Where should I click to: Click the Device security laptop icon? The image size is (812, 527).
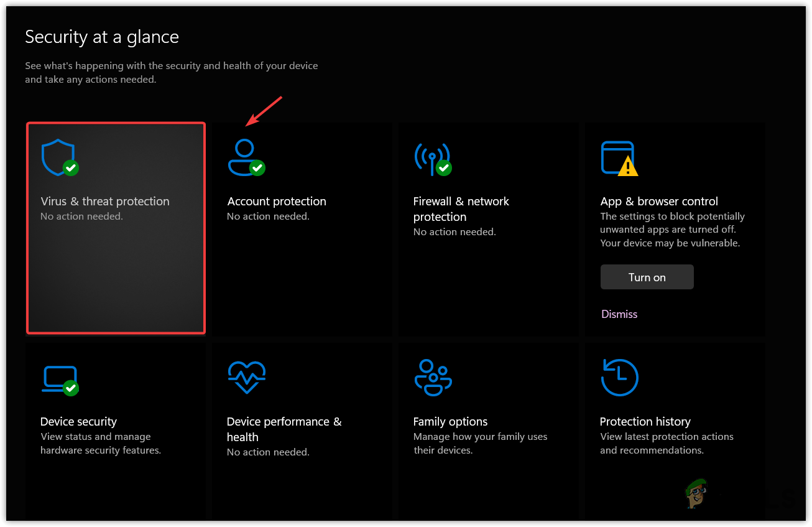pos(60,378)
